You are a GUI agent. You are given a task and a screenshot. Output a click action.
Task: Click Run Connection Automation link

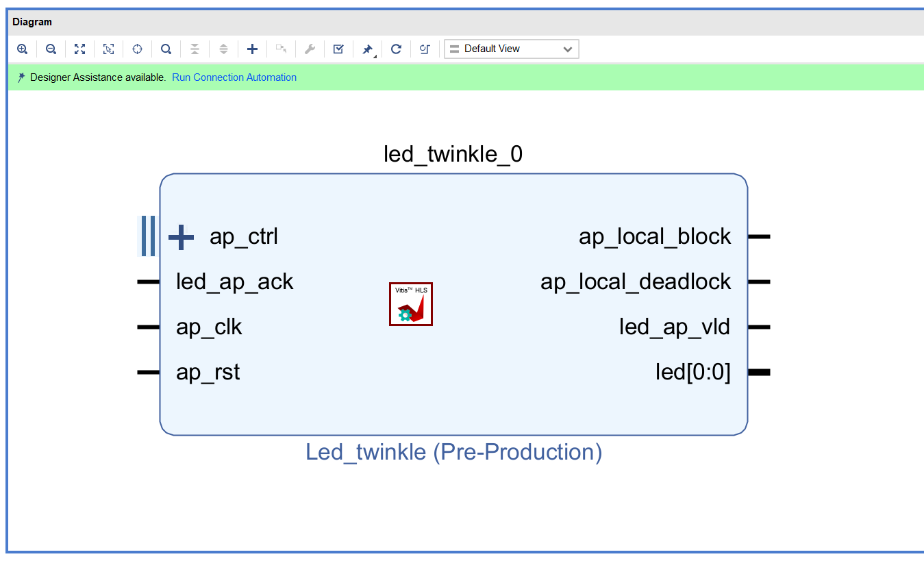[234, 77]
